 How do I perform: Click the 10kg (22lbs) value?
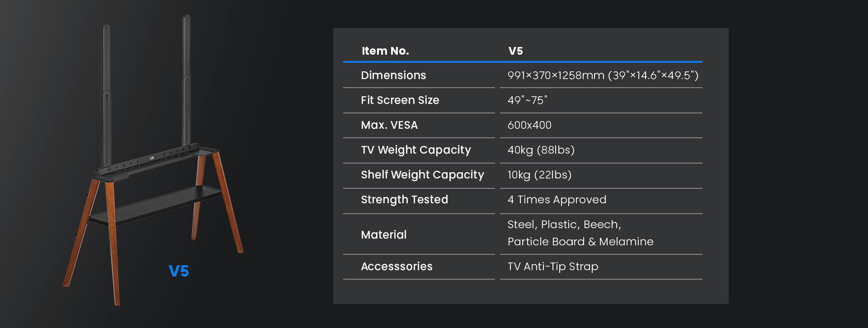[x=539, y=175]
